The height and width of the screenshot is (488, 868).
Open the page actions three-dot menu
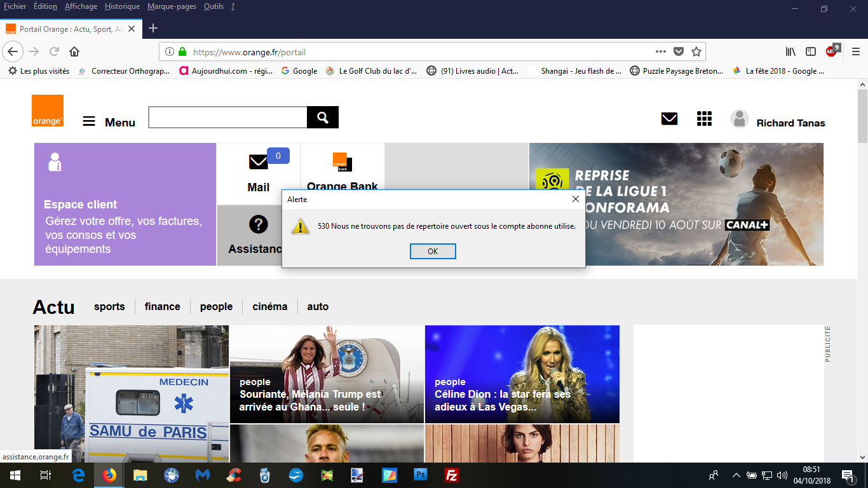[x=661, y=51]
